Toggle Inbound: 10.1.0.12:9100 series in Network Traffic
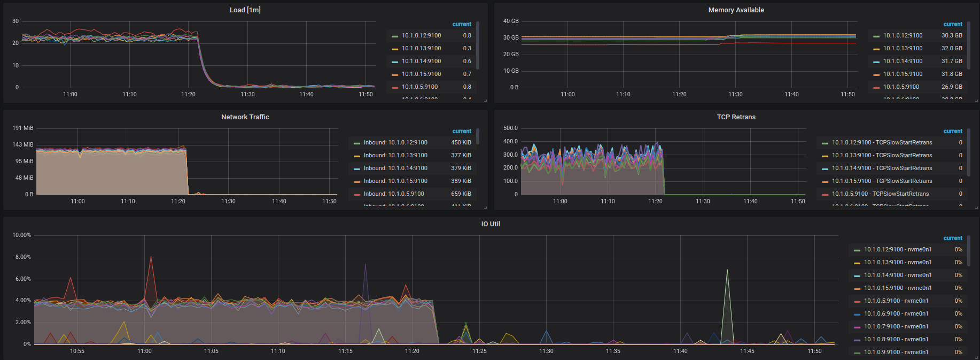980x360 pixels. pos(395,142)
